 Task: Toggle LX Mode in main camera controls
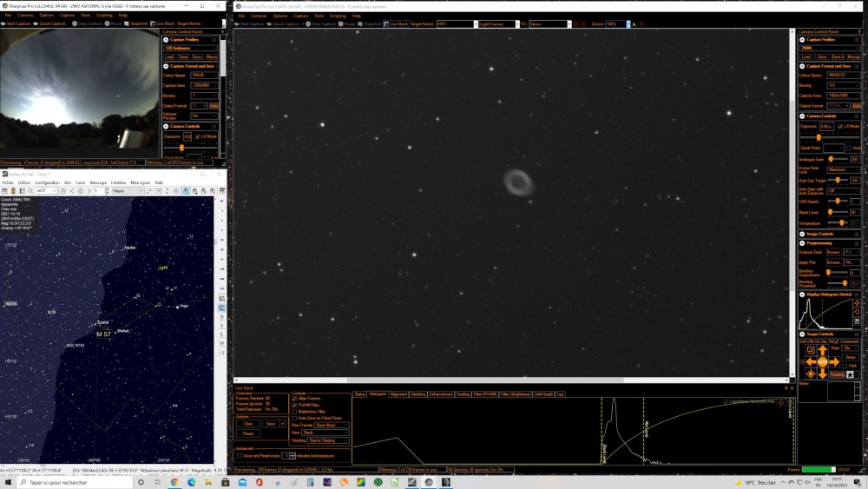[x=840, y=126]
